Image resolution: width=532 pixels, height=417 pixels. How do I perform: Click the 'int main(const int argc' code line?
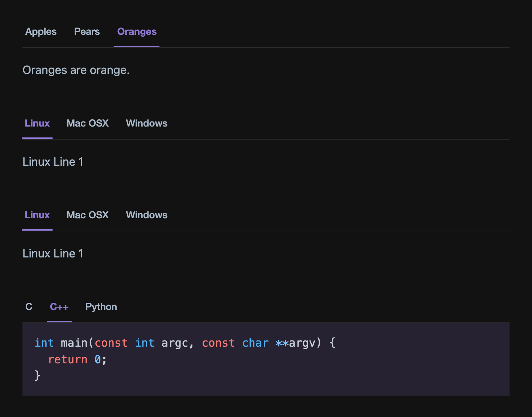185,343
